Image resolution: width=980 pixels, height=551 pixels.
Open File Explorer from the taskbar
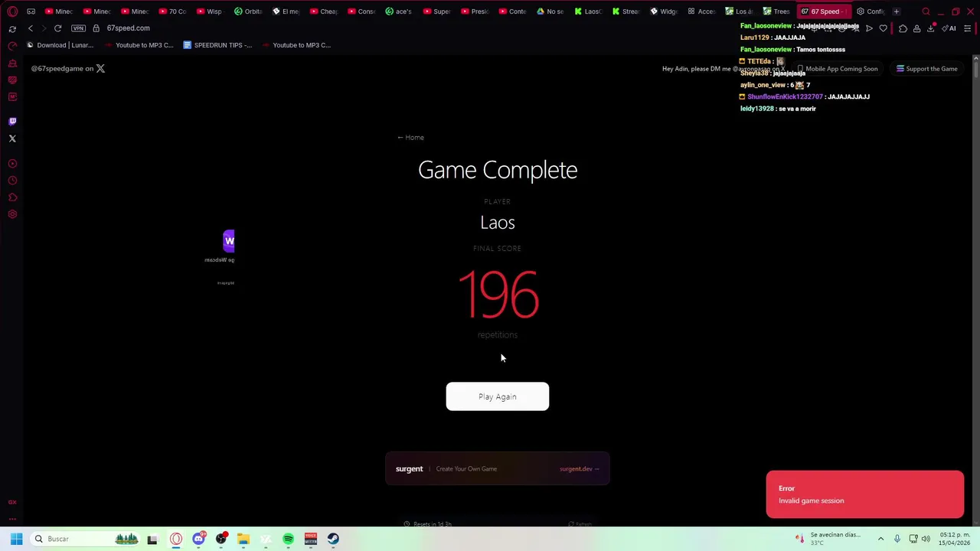(243, 539)
